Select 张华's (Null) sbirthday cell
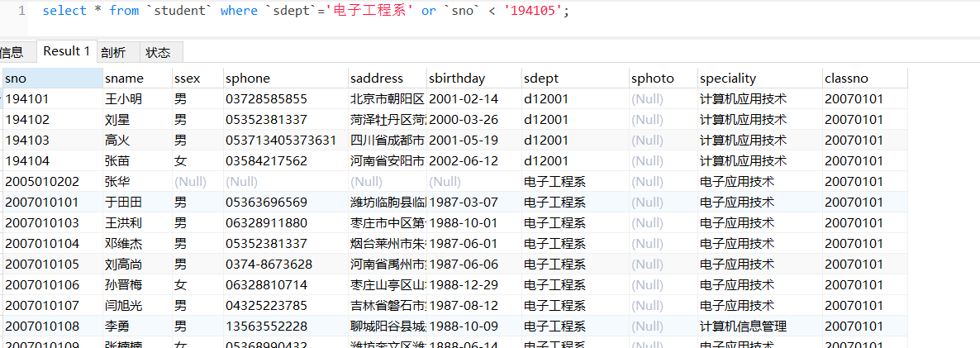Viewport: 980px width, 348px height. pyautogui.click(x=473, y=181)
